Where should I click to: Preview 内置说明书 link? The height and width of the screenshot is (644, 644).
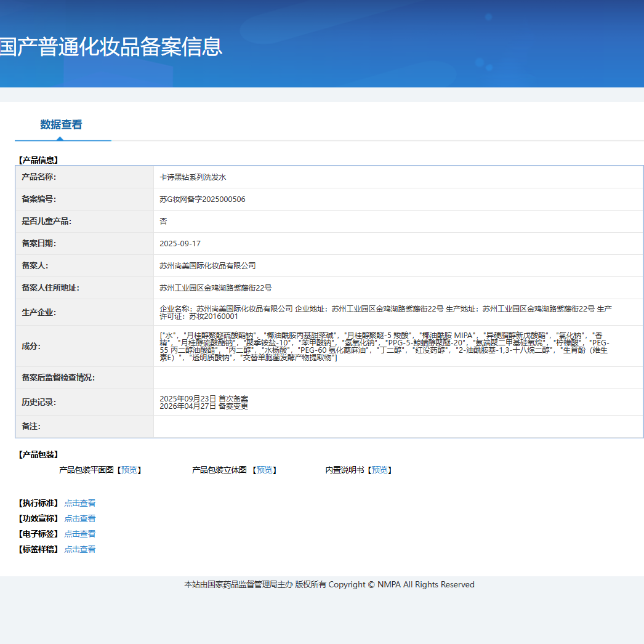[x=379, y=470]
